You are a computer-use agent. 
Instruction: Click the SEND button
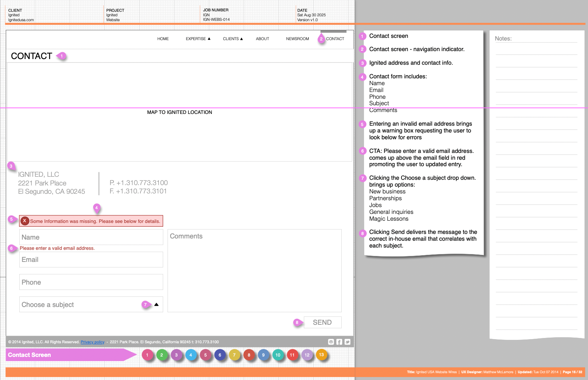pos(322,322)
